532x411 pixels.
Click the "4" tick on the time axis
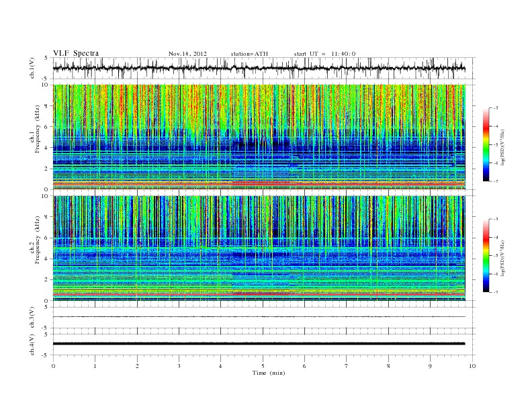(221, 366)
